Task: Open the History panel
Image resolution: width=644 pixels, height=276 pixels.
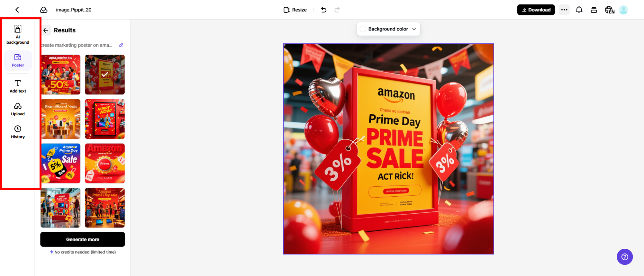Action: click(x=18, y=132)
